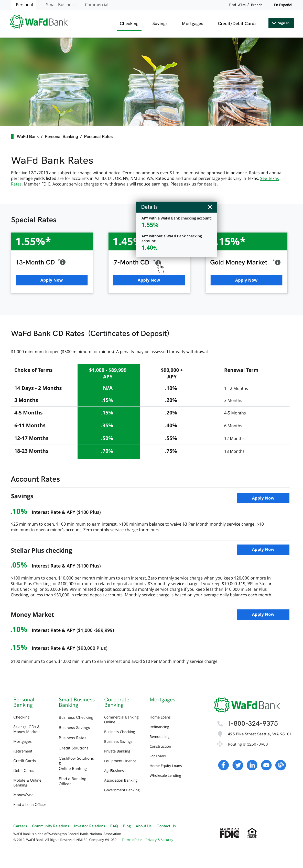
Task: Click the WaFd Bank header logo
Action: [x=39, y=22]
